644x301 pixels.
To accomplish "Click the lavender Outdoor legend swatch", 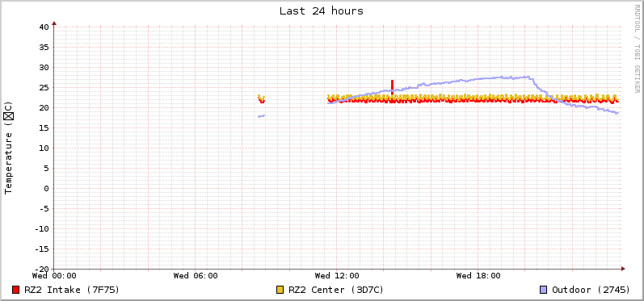I will 544,290.
